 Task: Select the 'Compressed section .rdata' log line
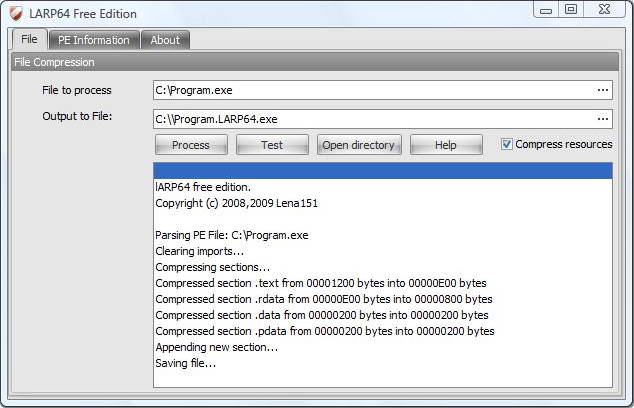point(383,299)
